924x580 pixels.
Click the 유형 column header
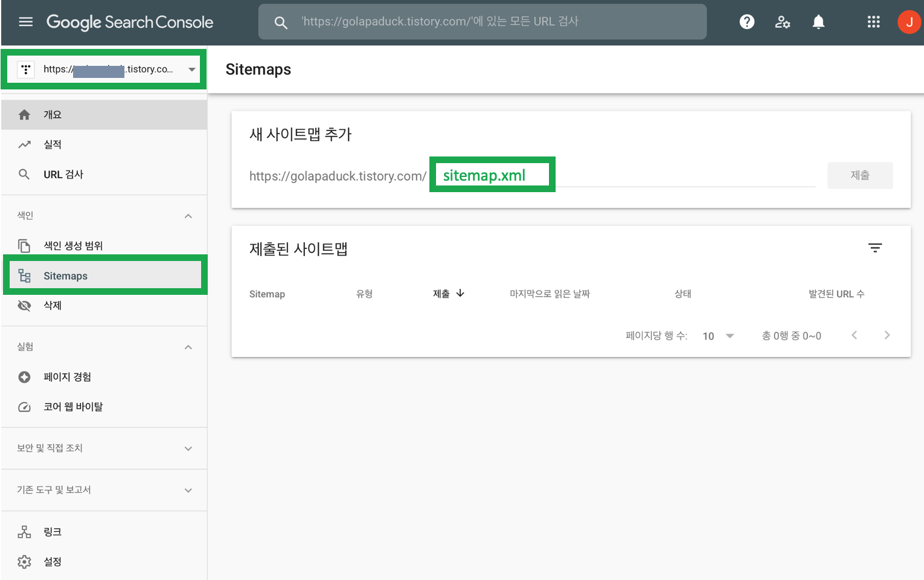(x=364, y=294)
